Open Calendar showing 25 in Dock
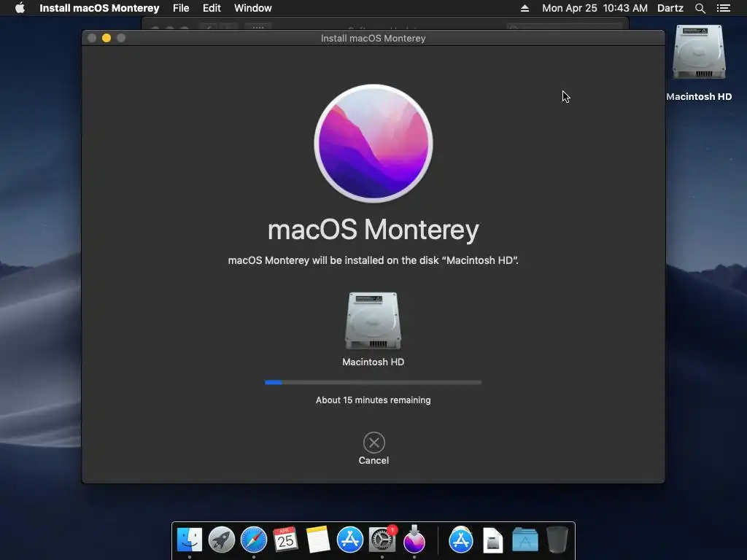 click(x=286, y=540)
